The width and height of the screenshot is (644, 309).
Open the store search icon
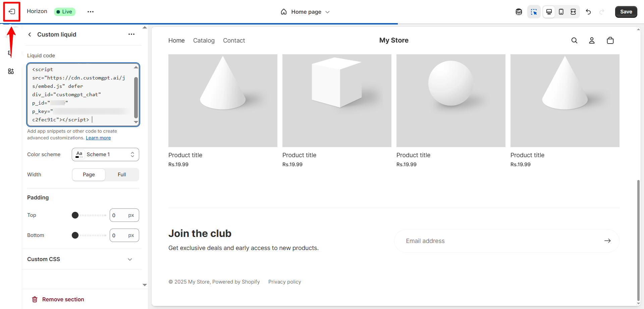pyautogui.click(x=574, y=41)
